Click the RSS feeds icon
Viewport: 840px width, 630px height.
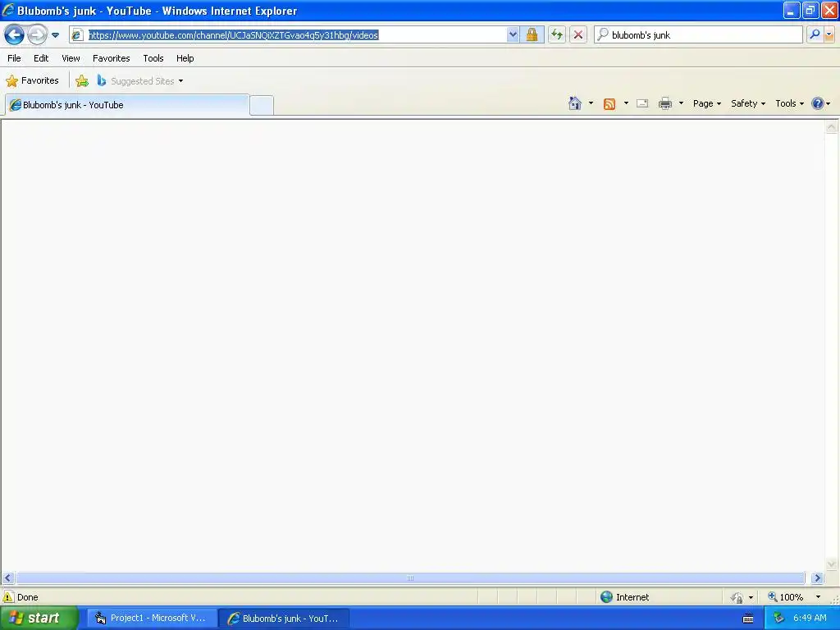(609, 104)
